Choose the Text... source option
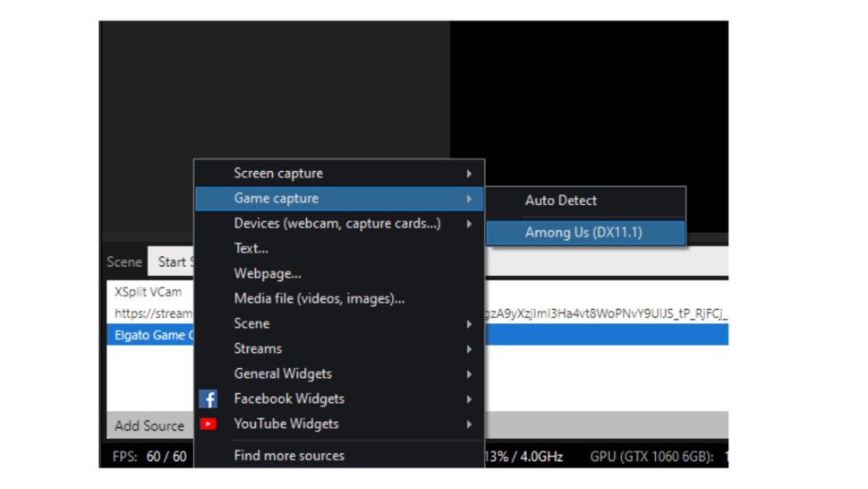 point(339,248)
